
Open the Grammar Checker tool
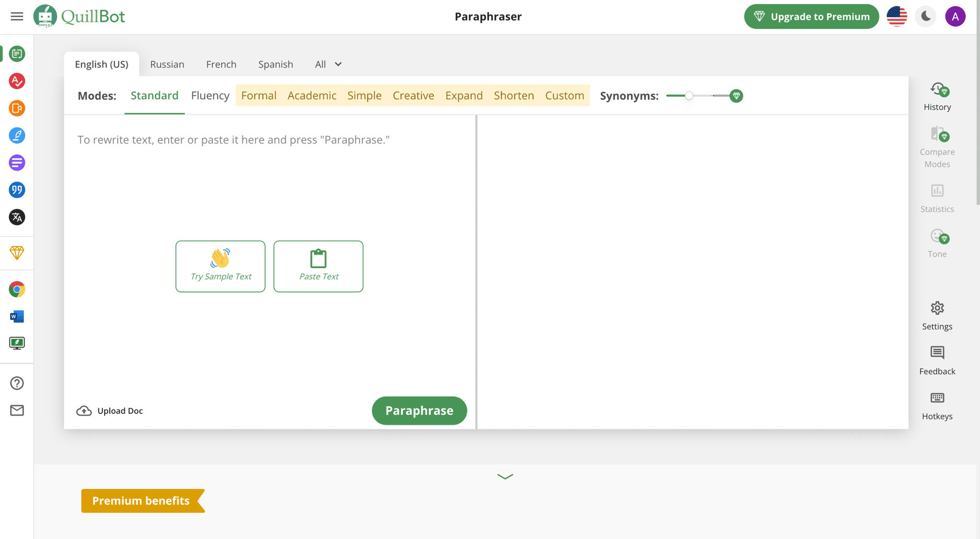point(17,81)
